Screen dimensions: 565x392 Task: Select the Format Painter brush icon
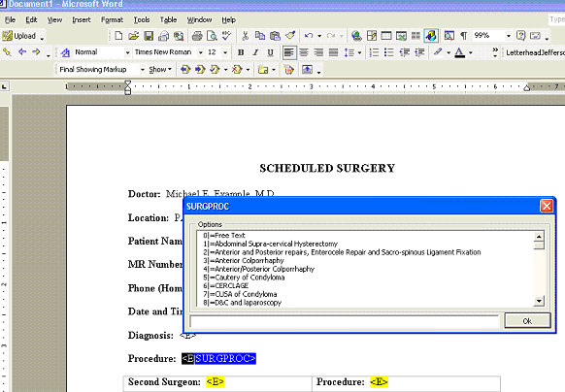pyautogui.click(x=290, y=36)
